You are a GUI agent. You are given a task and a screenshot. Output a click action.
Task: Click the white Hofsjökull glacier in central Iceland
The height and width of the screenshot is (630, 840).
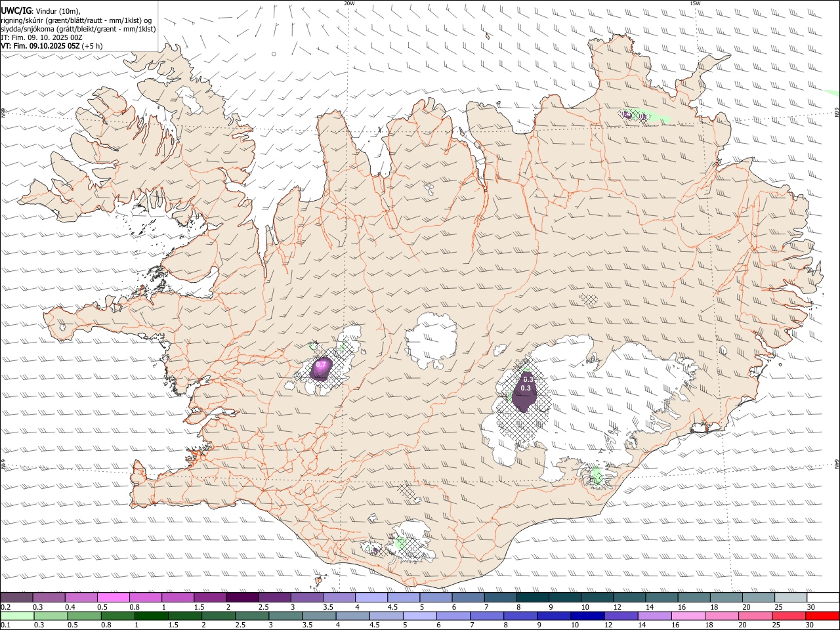click(432, 341)
